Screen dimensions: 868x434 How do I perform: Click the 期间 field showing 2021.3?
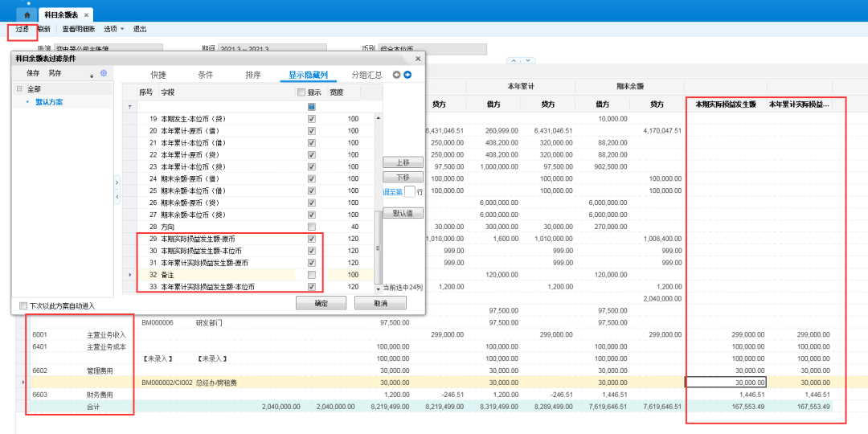click(x=273, y=50)
